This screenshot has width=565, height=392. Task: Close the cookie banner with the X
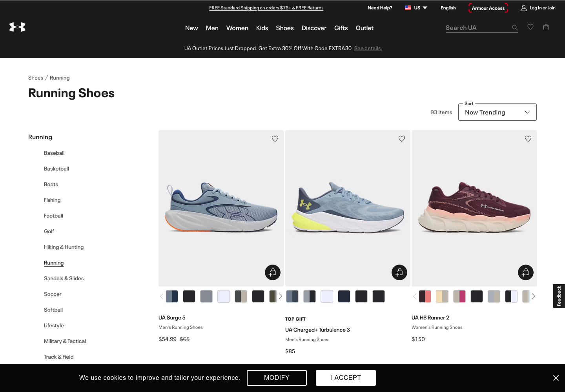coord(556,378)
